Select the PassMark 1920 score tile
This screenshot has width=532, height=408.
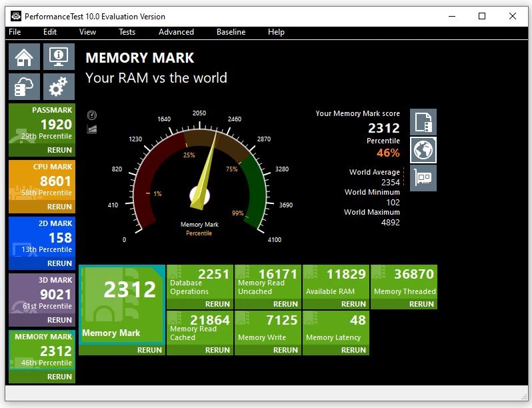[42, 125]
